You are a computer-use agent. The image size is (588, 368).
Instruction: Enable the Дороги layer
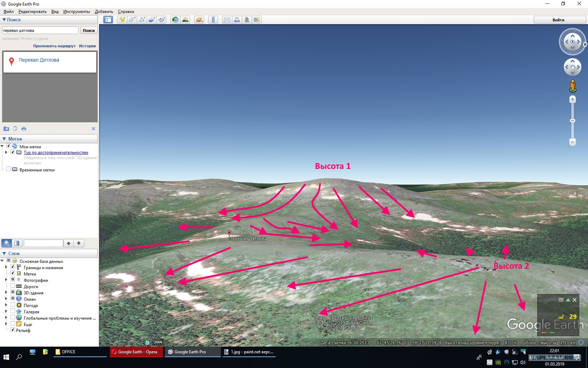tap(13, 286)
